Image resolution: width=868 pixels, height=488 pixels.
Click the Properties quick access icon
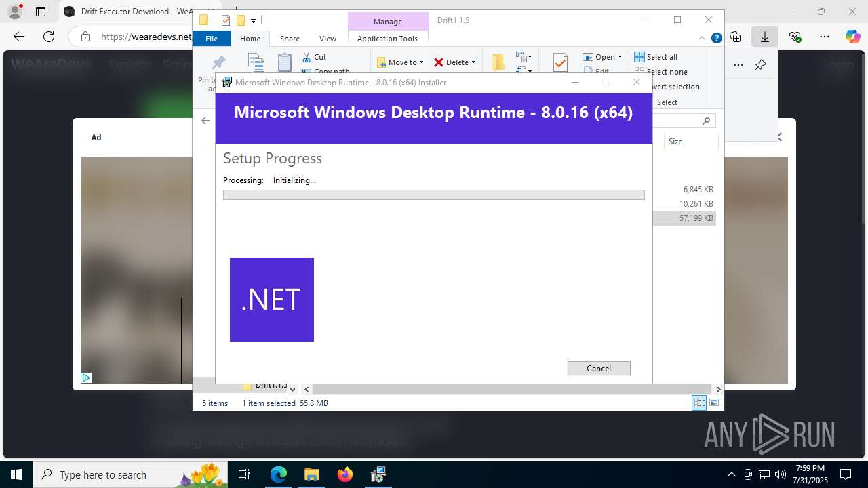[x=226, y=20]
